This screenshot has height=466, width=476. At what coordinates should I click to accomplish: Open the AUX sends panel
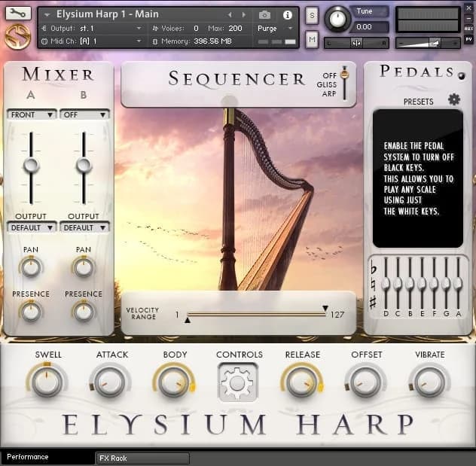469,28
